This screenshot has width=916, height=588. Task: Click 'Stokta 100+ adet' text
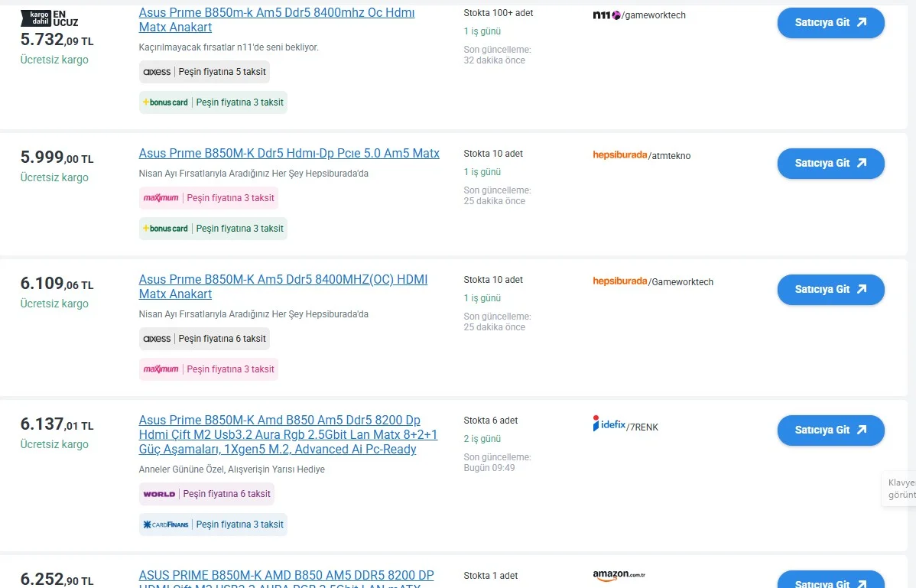click(x=499, y=13)
